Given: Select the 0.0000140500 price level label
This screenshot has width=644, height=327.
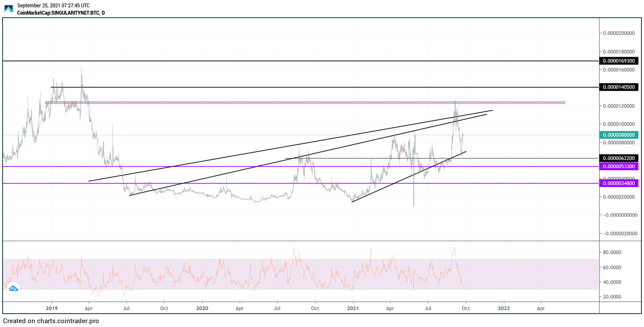Looking at the screenshot, I should pyautogui.click(x=620, y=87).
